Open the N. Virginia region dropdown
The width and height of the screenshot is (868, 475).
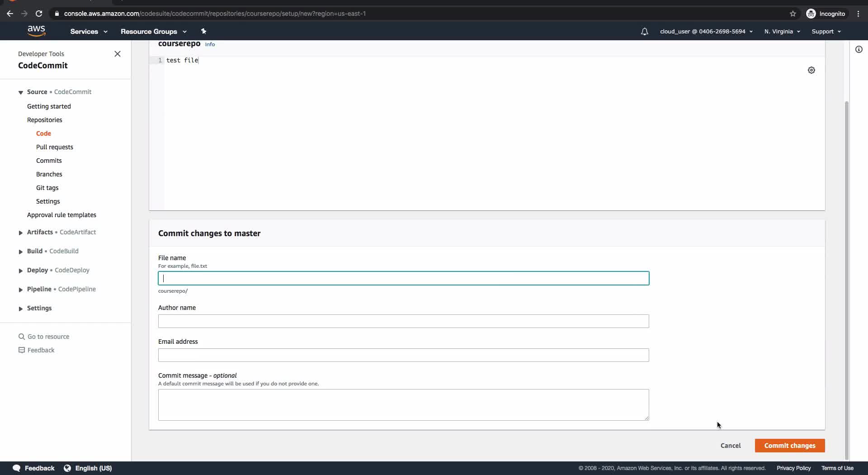[x=782, y=31]
